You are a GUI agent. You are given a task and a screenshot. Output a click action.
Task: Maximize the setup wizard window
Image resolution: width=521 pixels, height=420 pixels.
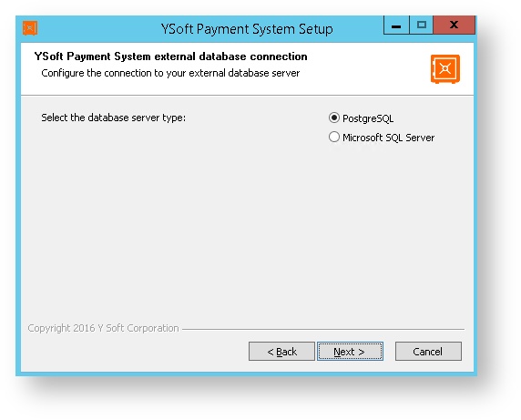pyautogui.click(x=422, y=26)
